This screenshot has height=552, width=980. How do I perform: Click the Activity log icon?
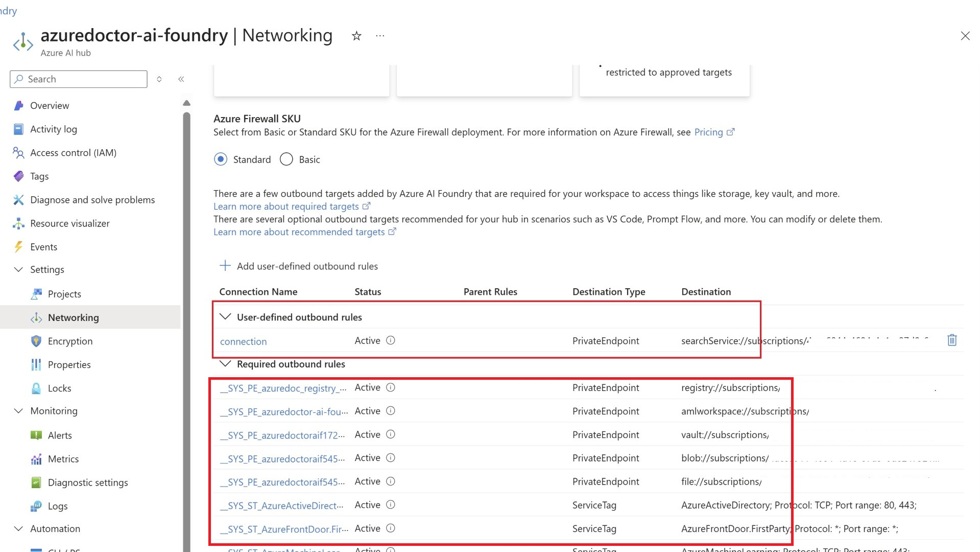click(x=18, y=129)
